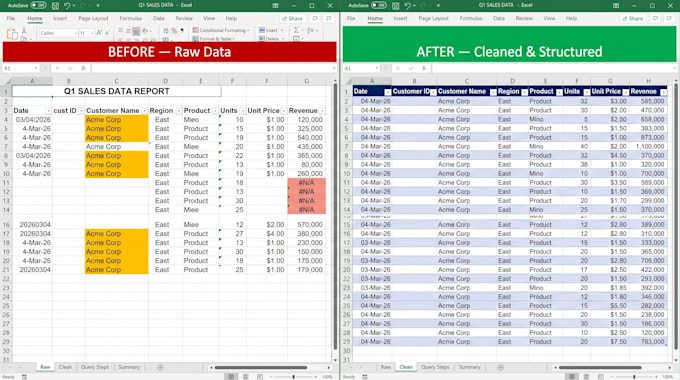Image resolution: width=680 pixels, height=380 pixels.
Task: Click AutoSum sigma icon
Action: (296, 30)
